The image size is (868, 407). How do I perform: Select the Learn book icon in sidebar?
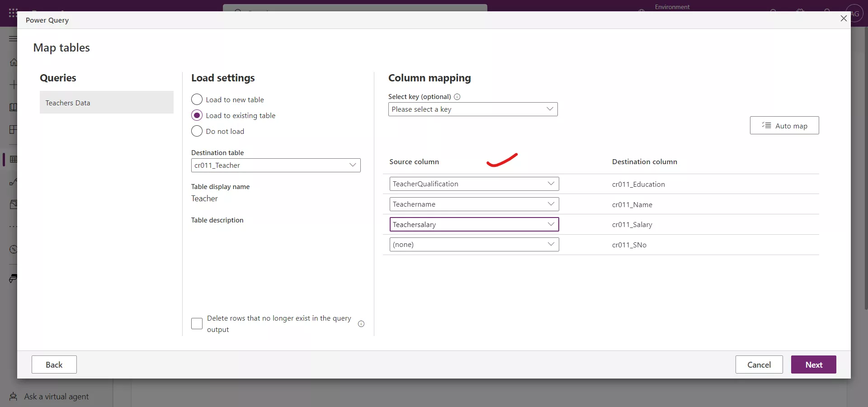pyautogui.click(x=13, y=107)
